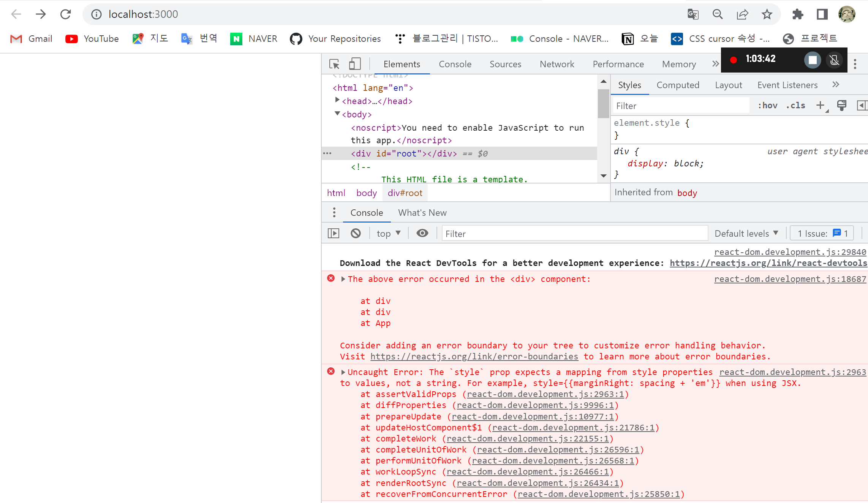The height and width of the screenshot is (503, 868).
Task: Toggle the muted microphone recording button
Action: pos(835,60)
